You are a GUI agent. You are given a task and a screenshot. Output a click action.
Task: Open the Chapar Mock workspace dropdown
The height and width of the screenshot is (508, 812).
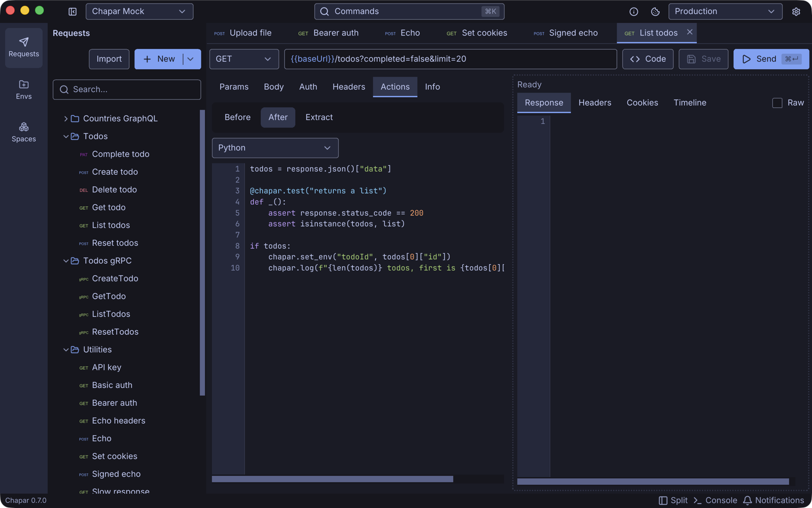pyautogui.click(x=140, y=11)
